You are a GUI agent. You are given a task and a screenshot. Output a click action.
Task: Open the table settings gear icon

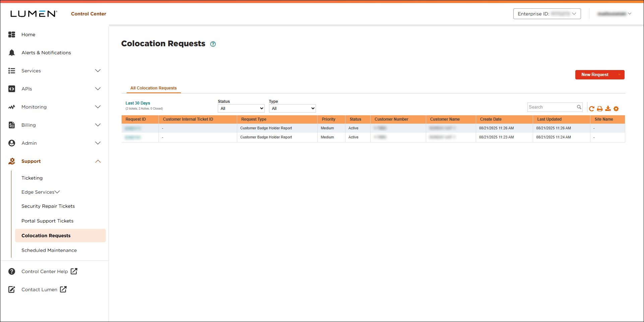617,109
